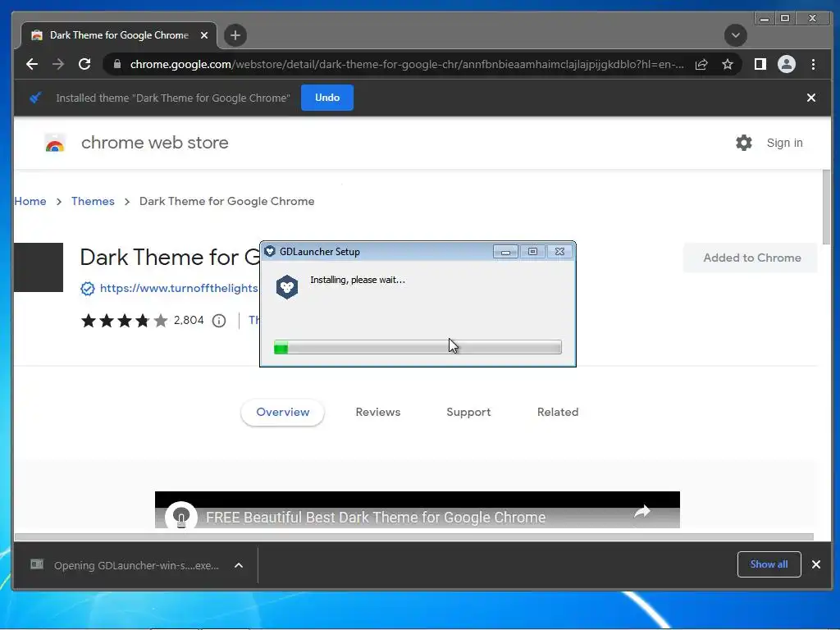Screen dimensions: 840x630
Task: Share this page via share icon
Action: click(x=701, y=64)
